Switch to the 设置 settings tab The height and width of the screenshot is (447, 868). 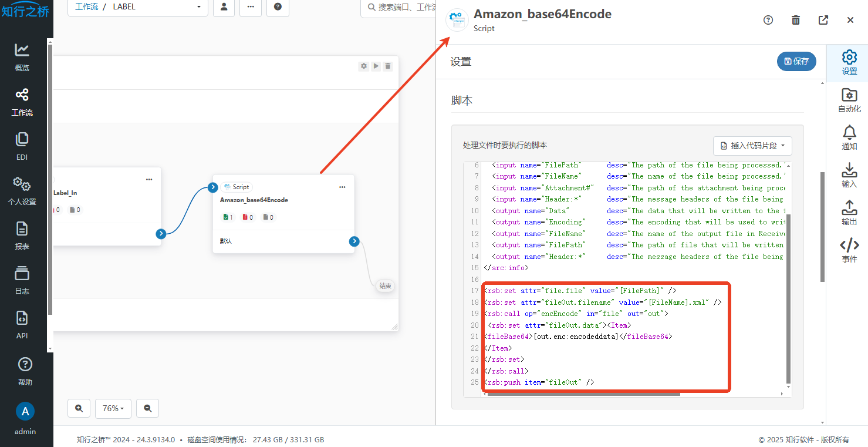849,63
